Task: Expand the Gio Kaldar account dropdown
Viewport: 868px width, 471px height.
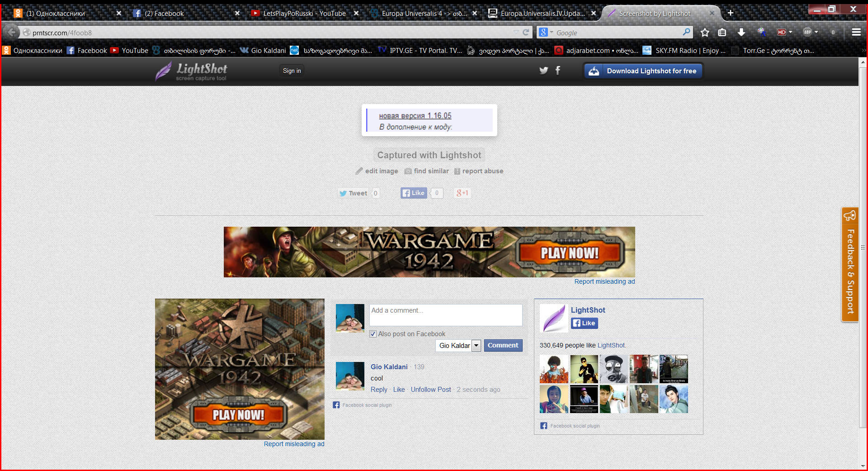Action: tap(476, 346)
